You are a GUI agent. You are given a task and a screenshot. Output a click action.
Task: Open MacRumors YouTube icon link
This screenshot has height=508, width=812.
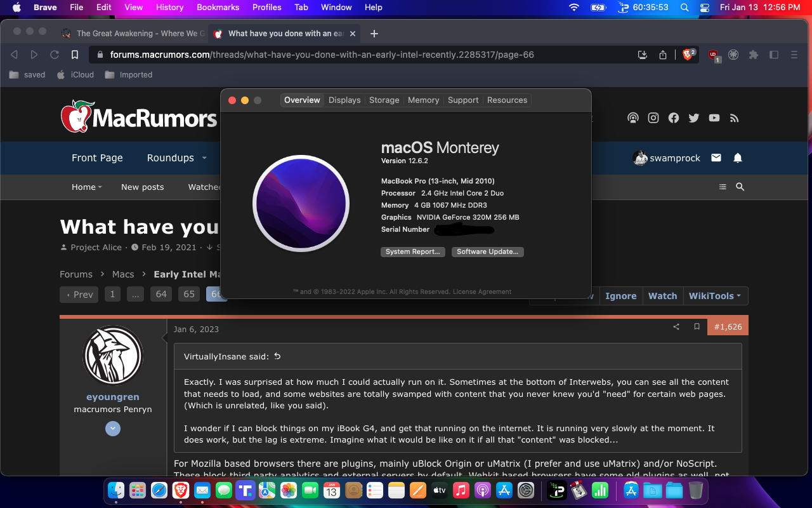[714, 117]
